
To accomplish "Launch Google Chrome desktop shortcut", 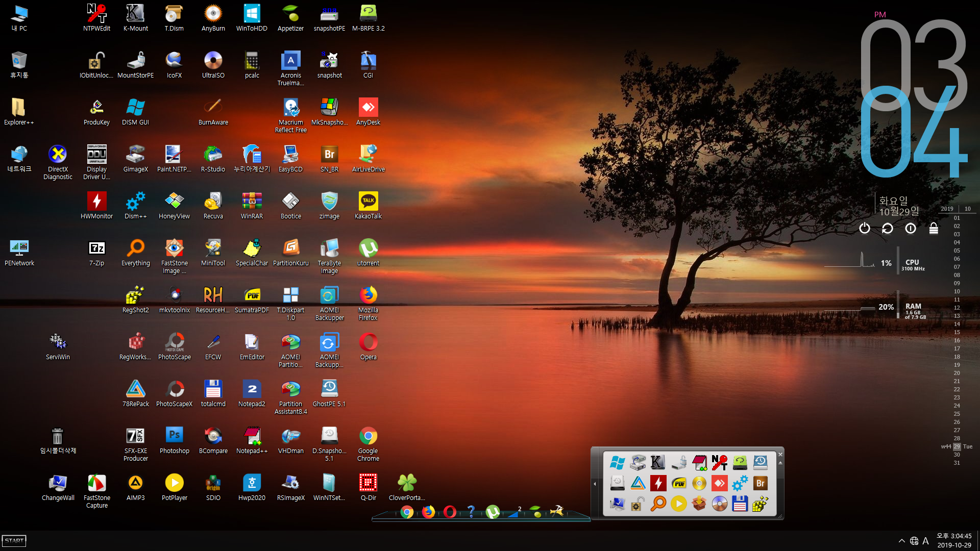I will point(368,444).
